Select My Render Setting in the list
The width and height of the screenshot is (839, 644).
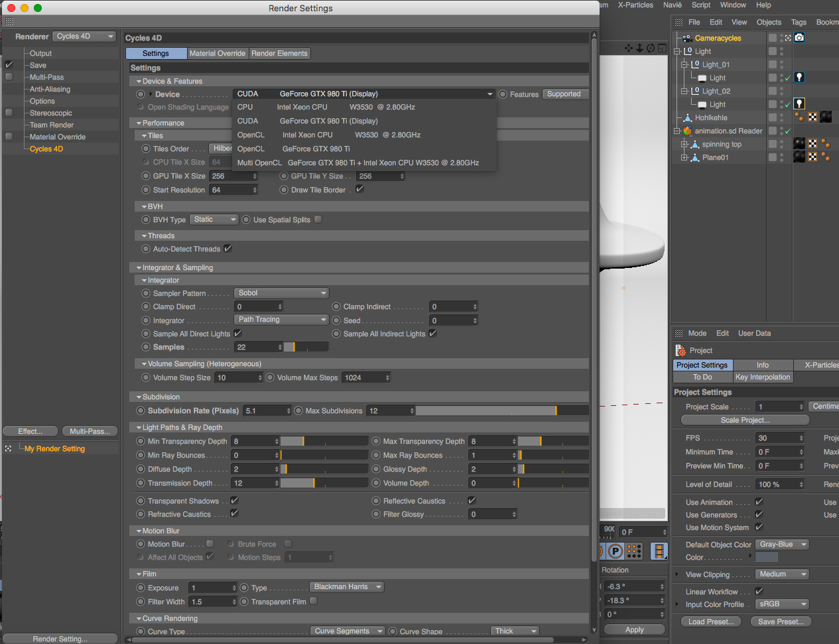tap(54, 449)
